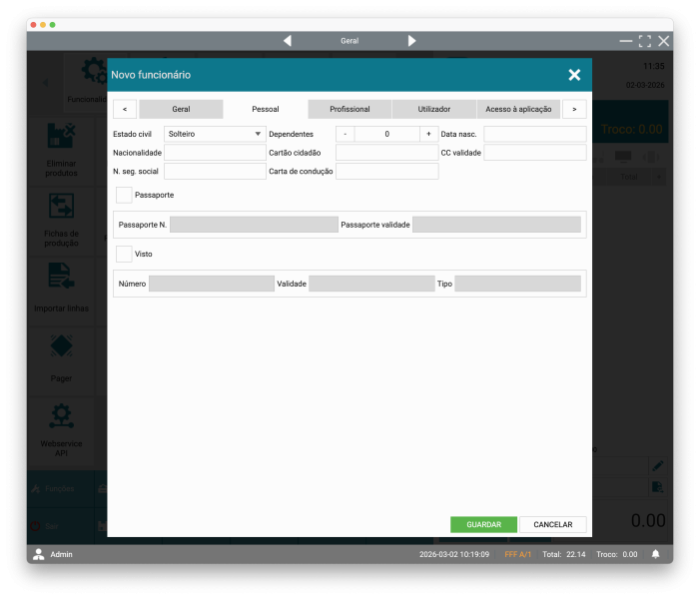
Task: Click the Admin user icon
Action: tap(39, 554)
